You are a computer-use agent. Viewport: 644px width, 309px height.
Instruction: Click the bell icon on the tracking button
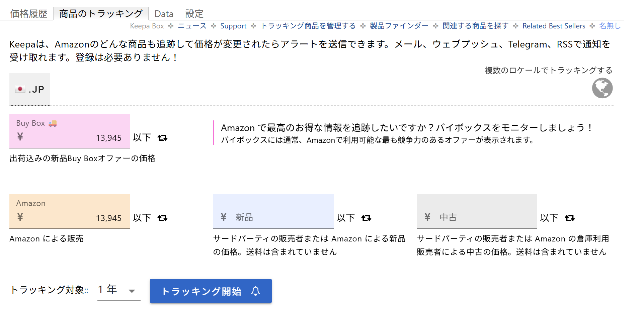tap(255, 291)
